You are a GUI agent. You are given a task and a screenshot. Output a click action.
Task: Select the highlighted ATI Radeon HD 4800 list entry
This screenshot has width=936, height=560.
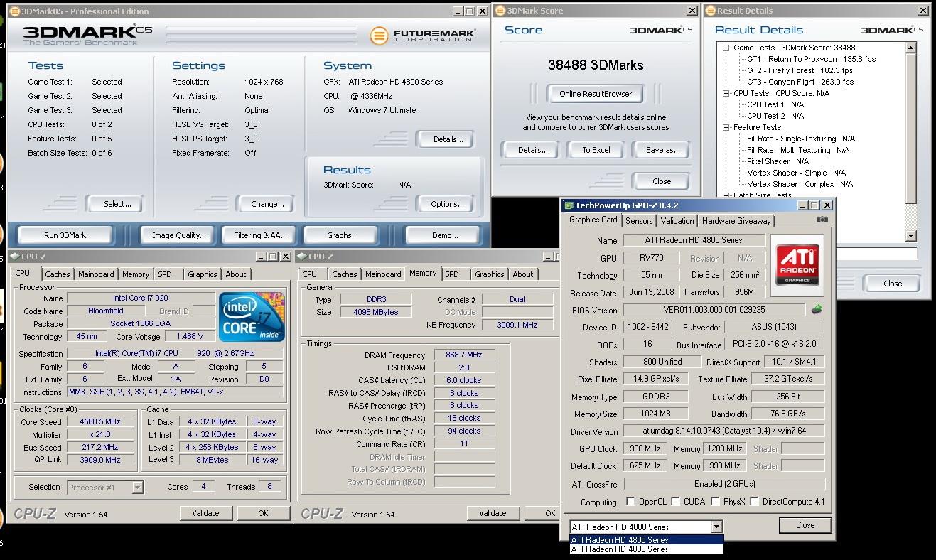tap(647, 539)
